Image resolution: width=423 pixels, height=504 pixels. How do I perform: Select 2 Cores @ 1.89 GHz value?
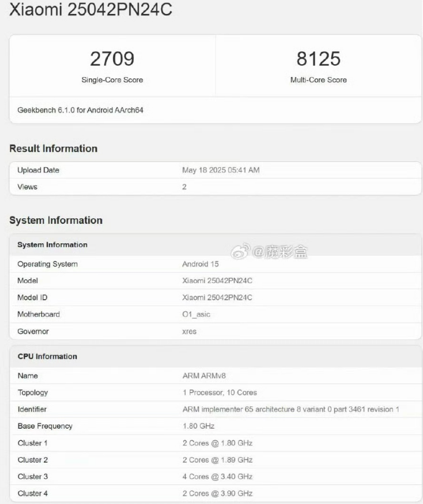tap(218, 460)
